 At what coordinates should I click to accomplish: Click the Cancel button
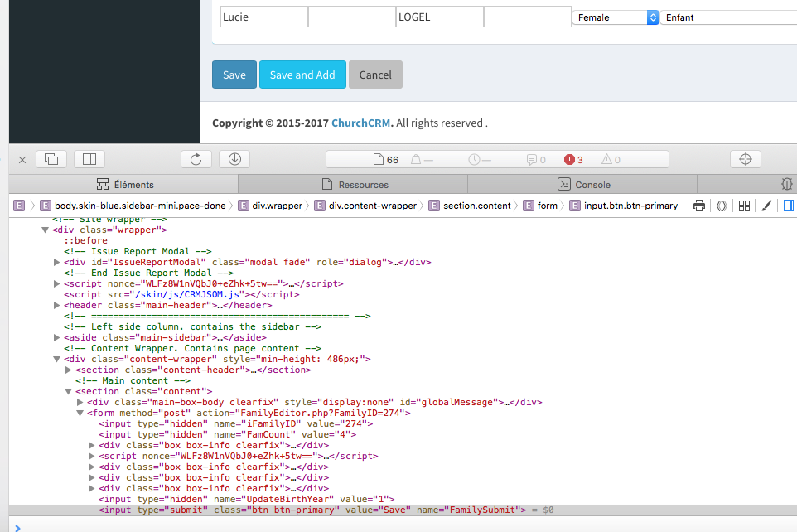point(375,75)
